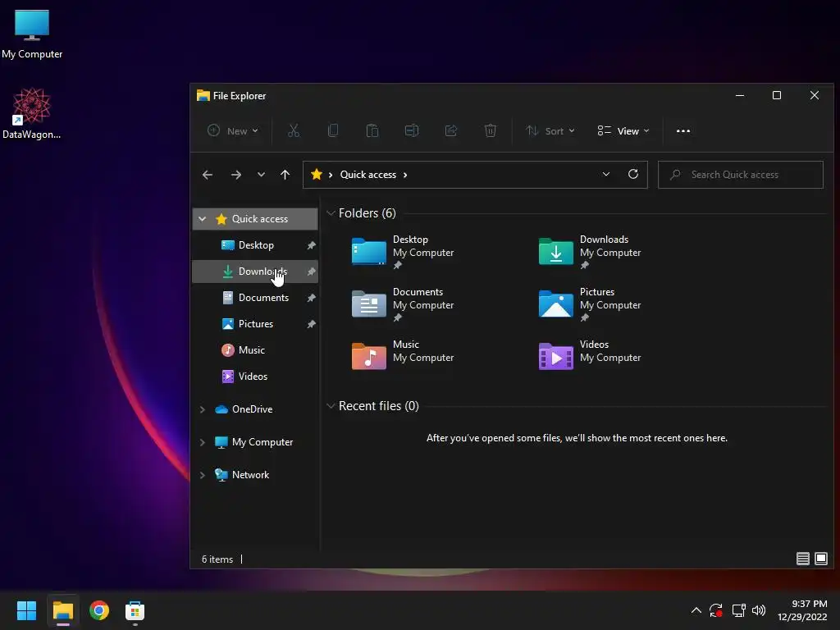Switch to details view icon in status bar

(802, 559)
